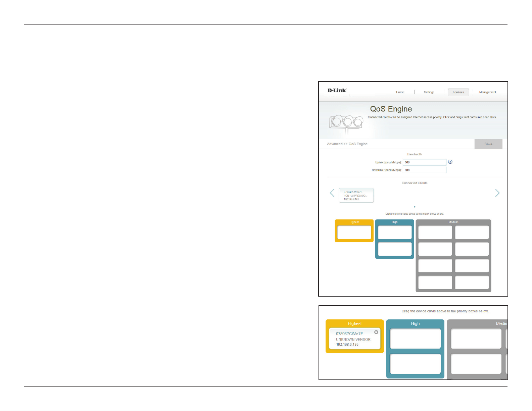Screen dimensions: 532x411
Task: Click the QoS Engine page heading
Action: click(391, 109)
